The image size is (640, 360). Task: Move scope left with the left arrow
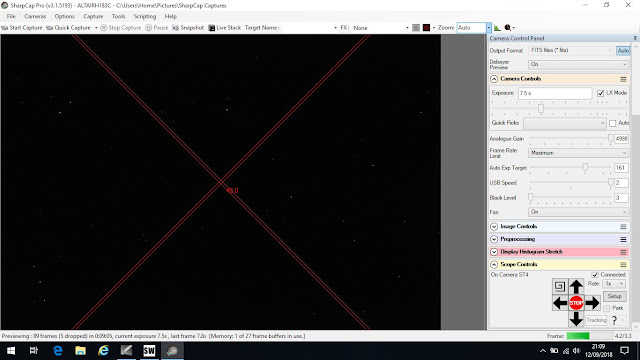click(x=560, y=303)
